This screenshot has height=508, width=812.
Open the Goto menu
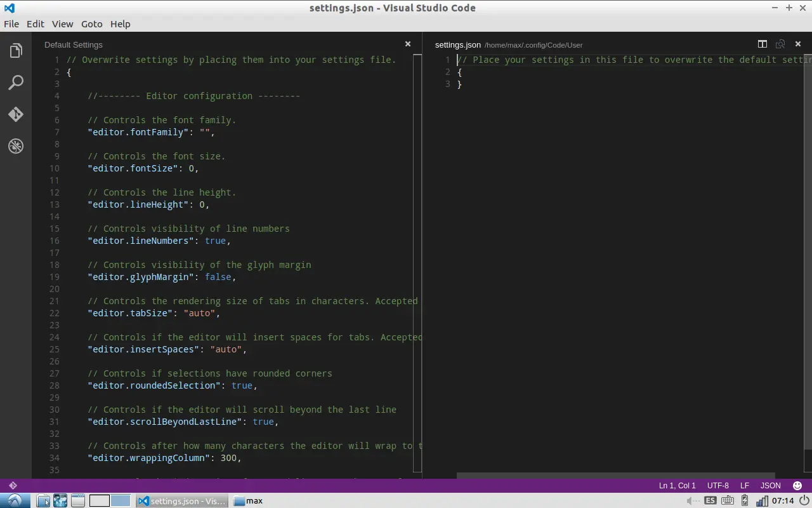click(92, 24)
